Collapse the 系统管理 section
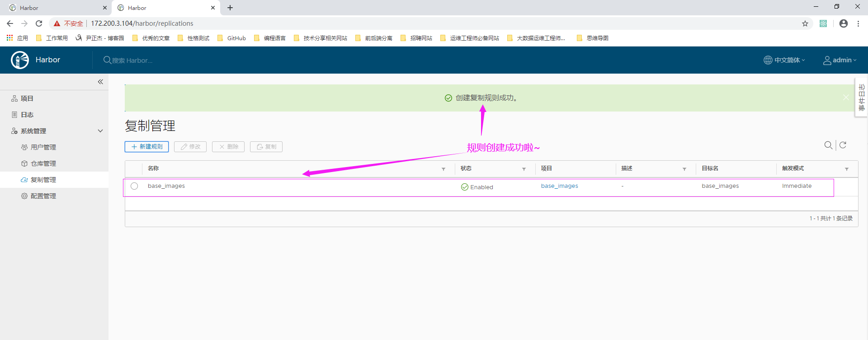Viewport: 868px width, 340px height. [x=100, y=131]
